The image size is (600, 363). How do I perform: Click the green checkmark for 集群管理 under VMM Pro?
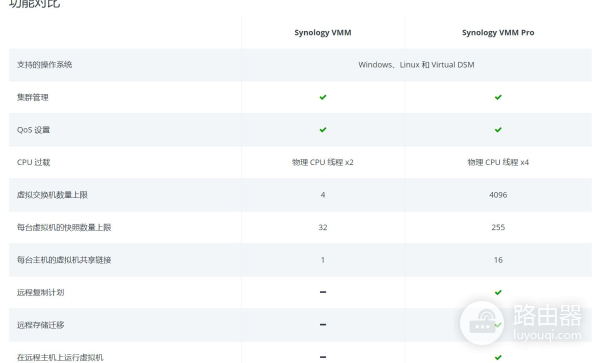coord(498,97)
